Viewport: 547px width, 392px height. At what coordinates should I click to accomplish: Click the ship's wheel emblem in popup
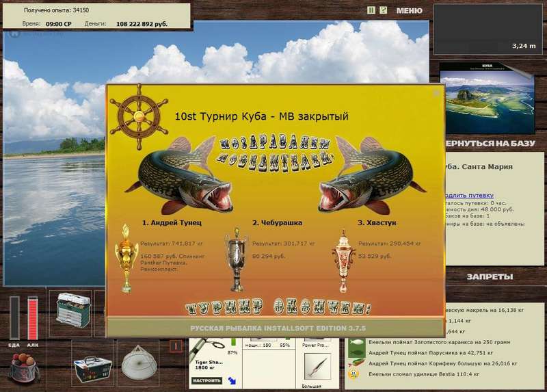[x=139, y=116]
